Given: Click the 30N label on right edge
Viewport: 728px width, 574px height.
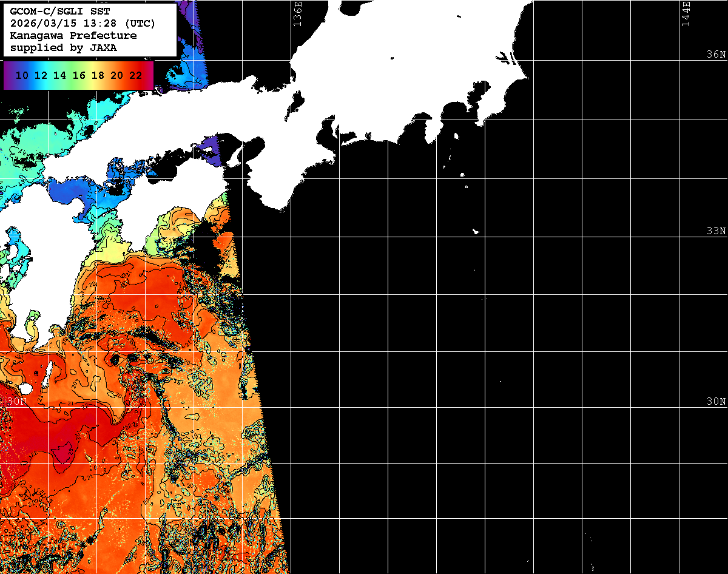Looking at the screenshot, I should (716, 402).
